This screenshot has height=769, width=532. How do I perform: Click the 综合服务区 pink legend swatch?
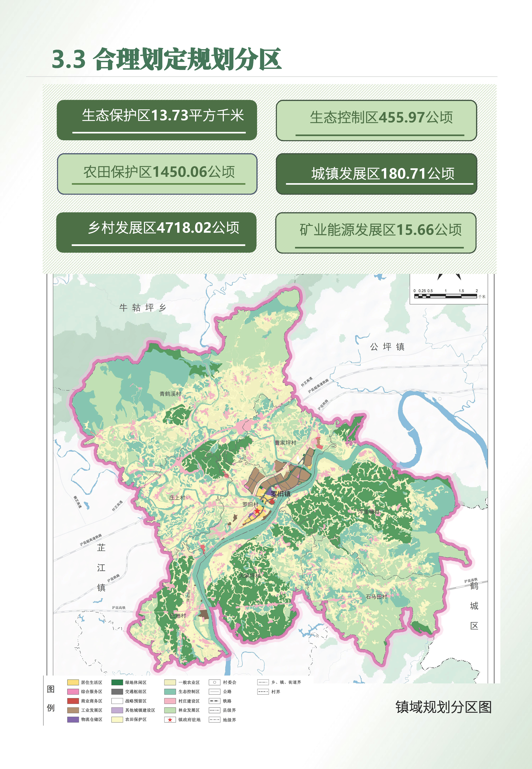point(73,692)
